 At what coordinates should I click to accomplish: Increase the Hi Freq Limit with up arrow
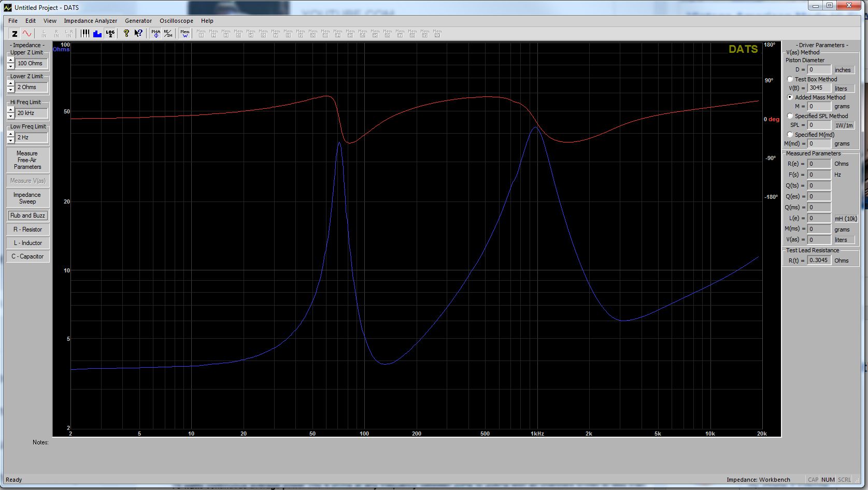[x=11, y=110]
